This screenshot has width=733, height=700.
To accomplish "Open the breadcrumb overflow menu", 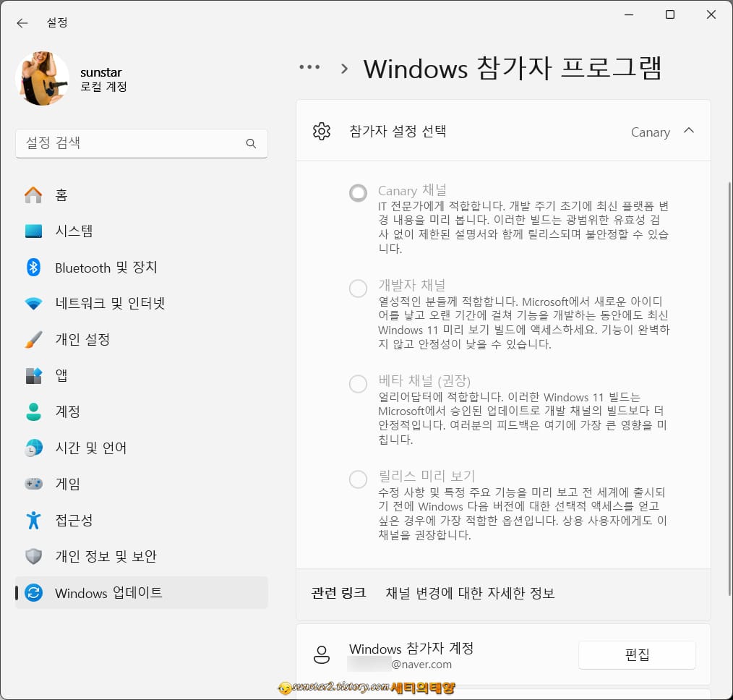I will (x=309, y=67).
